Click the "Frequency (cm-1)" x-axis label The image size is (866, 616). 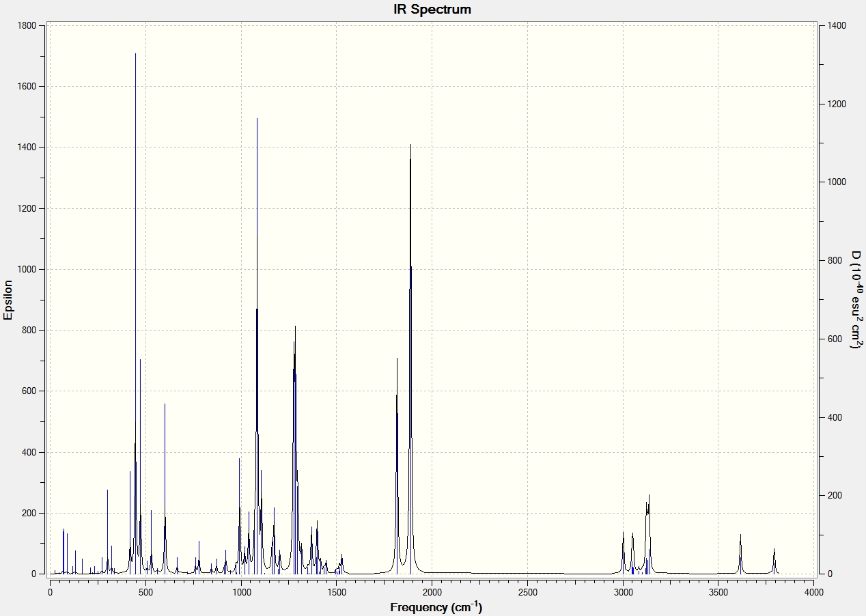tap(436, 606)
